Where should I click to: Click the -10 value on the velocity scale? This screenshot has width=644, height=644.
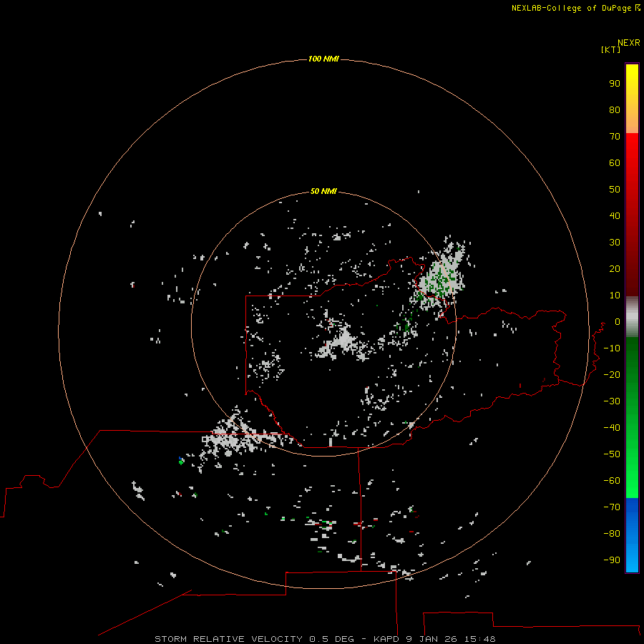(x=612, y=348)
